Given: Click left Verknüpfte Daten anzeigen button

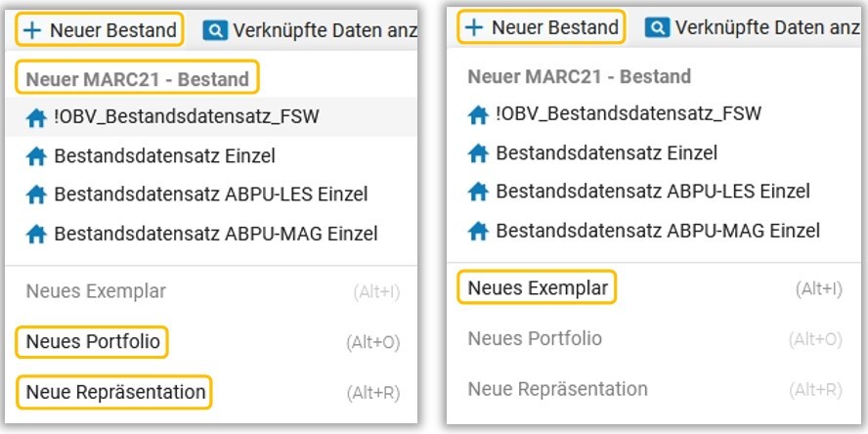Looking at the screenshot, I should click(x=310, y=30).
